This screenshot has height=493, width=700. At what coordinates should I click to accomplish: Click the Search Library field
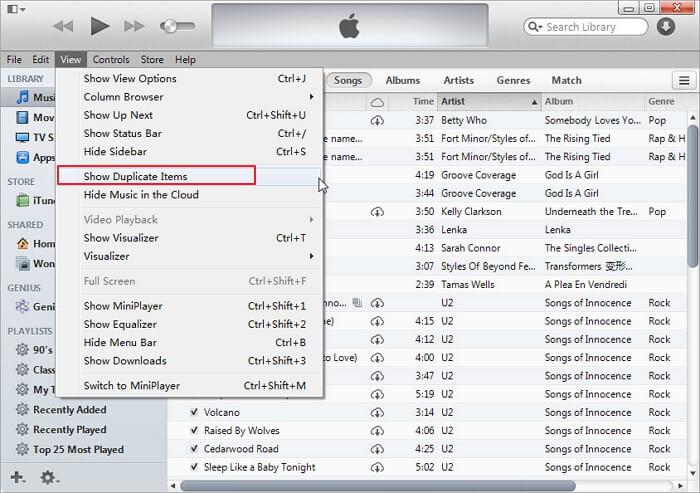[585, 27]
